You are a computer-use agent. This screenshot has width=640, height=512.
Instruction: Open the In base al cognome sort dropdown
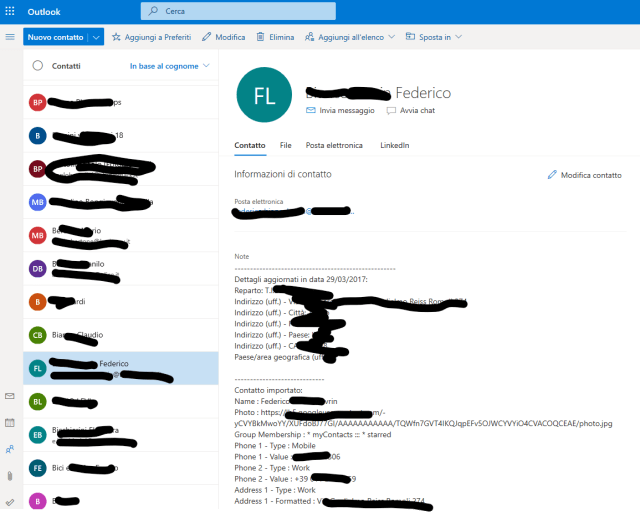point(170,66)
